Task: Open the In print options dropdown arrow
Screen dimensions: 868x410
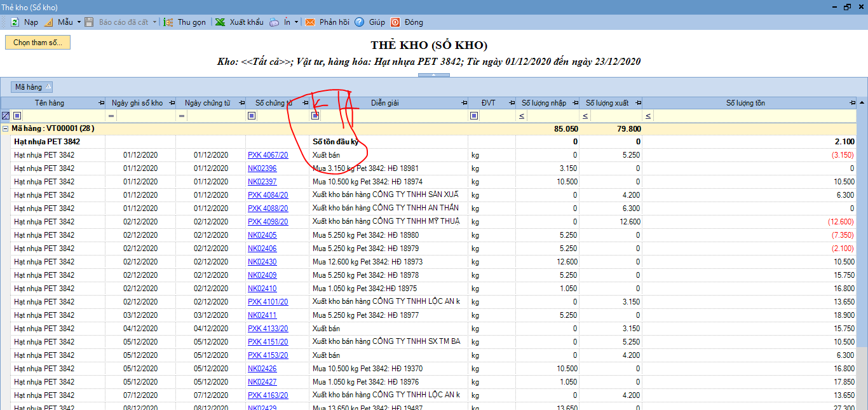Action: [x=297, y=22]
